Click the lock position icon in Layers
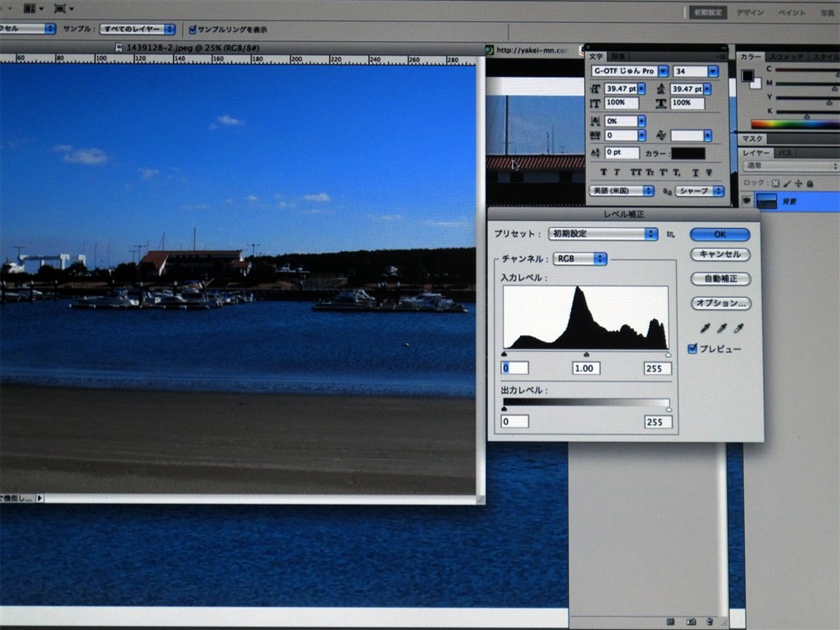840x630 pixels. click(x=798, y=183)
